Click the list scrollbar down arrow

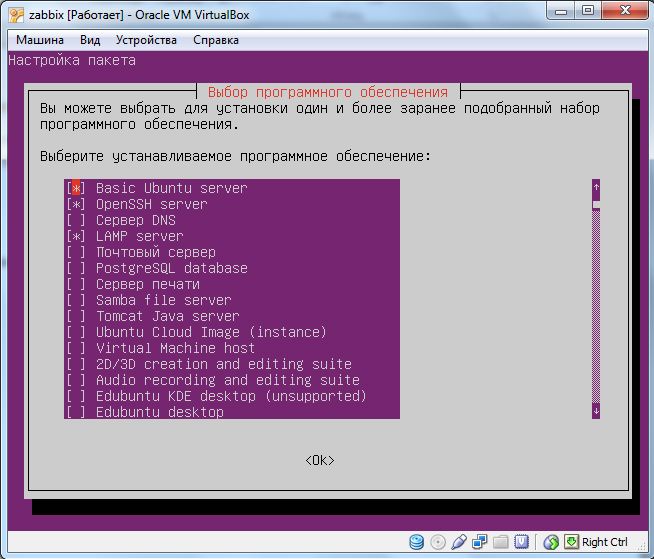pos(596,411)
